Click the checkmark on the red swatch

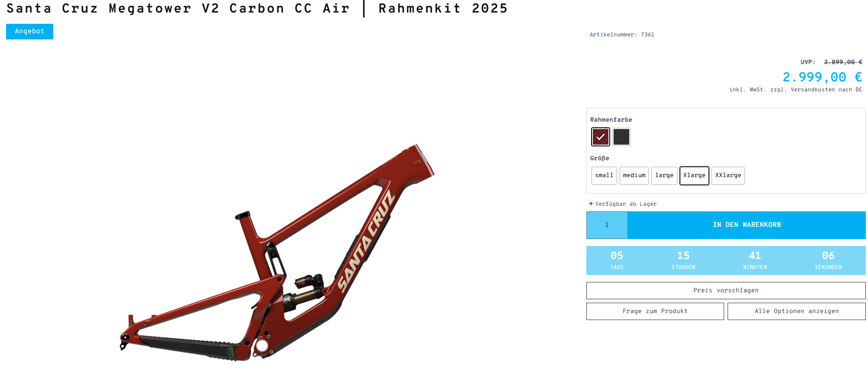pyautogui.click(x=600, y=137)
